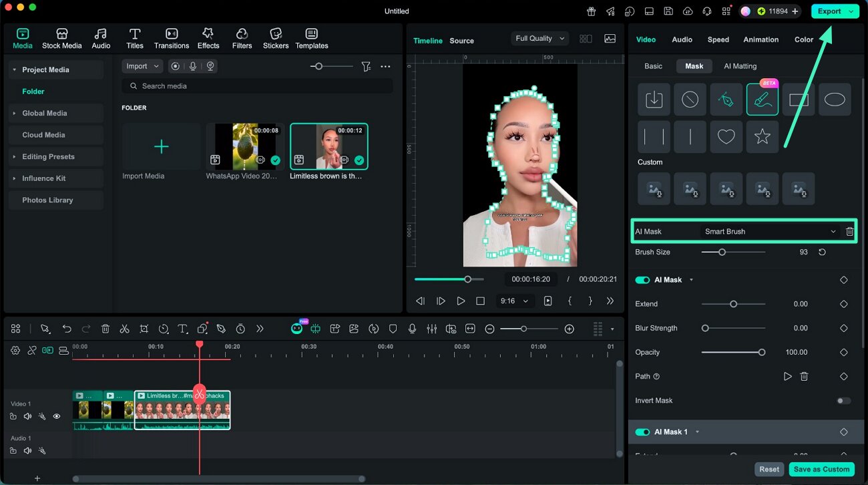Click the timeline zoom-out minus icon
Viewport: 868px width, 485px height.
pyautogui.click(x=489, y=329)
